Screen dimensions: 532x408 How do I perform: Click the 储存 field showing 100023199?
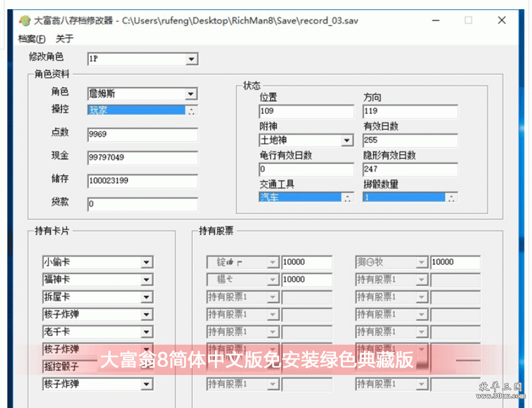click(x=143, y=181)
